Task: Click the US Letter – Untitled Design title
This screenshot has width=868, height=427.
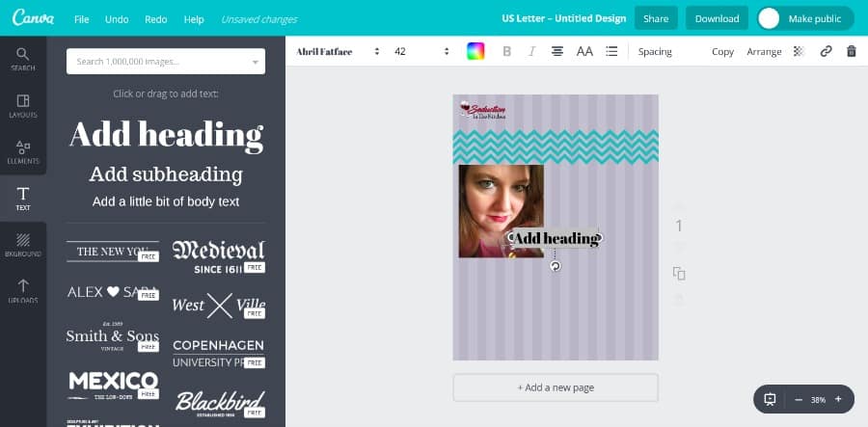Action: [563, 18]
